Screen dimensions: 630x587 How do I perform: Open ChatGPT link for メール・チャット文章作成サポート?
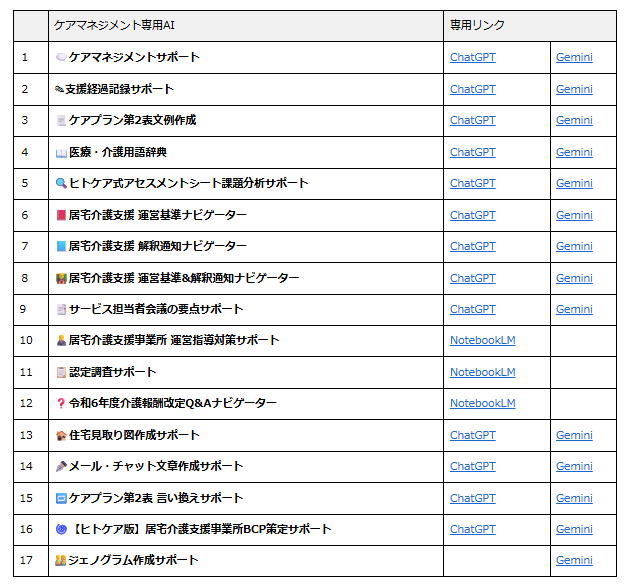click(472, 466)
